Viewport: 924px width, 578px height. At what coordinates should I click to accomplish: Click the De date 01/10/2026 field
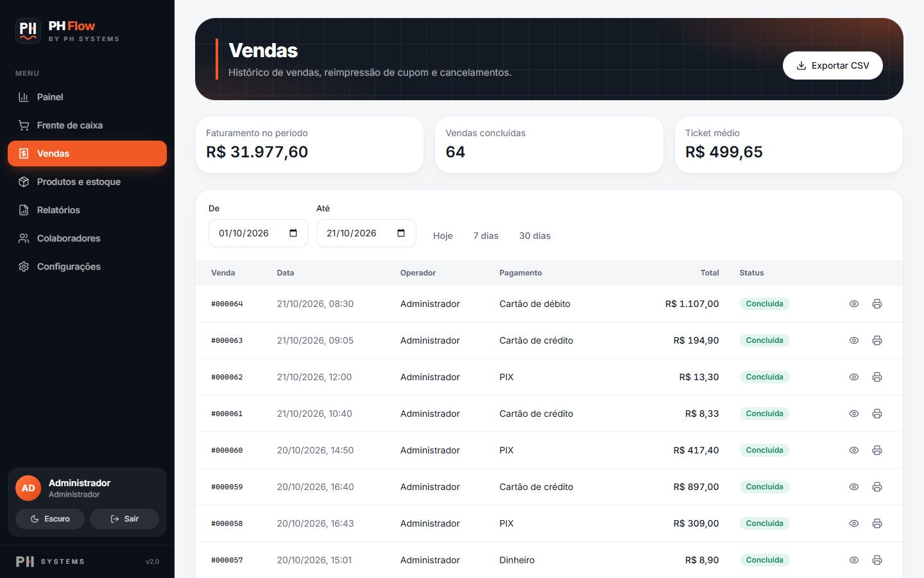(259, 233)
